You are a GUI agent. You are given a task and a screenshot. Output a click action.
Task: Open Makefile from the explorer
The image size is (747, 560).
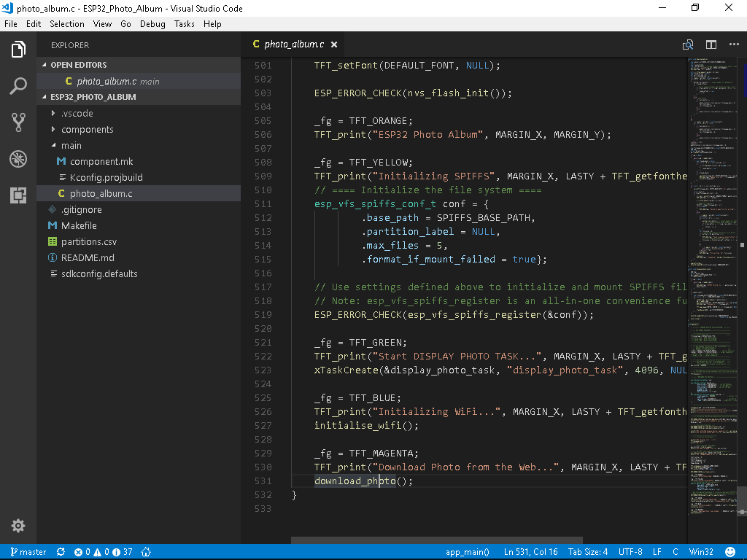click(139, 225)
